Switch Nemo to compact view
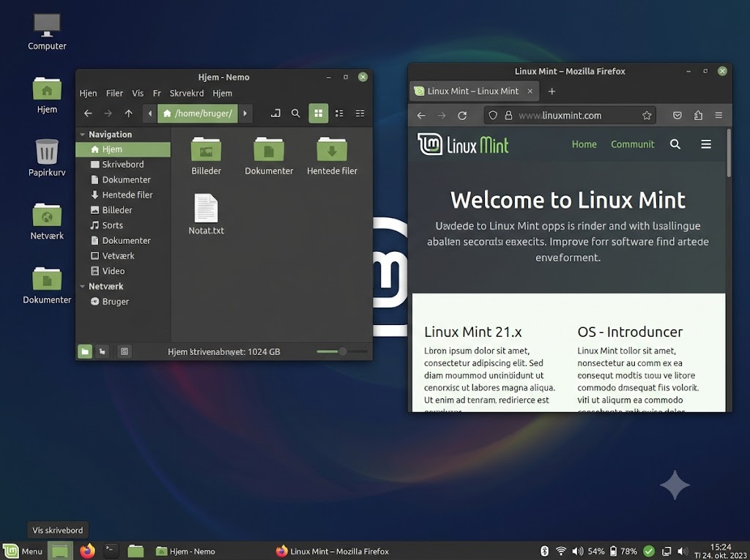Image resolution: width=750 pixels, height=560 pixels. 360,113
